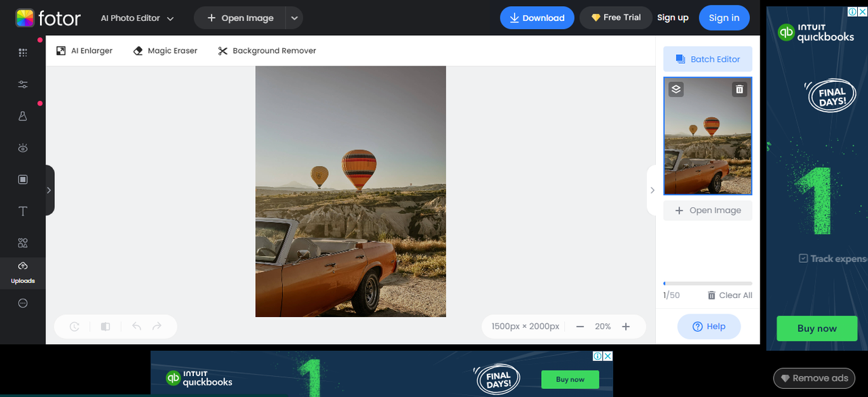Click Buy now in the side ad
This screenshot has height=397, width=868.
pyautogui.click(x=816, y=329)
